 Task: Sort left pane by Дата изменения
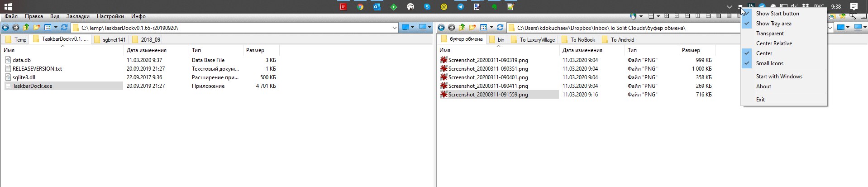[x=156, y=50]
